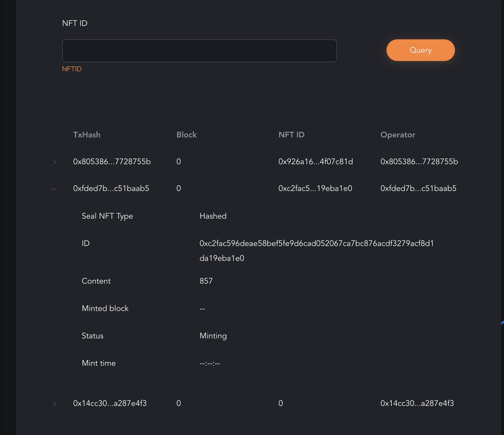
Task: Select NFT ID 0x926a16...4f07c81d
Action: pyautogui.click(x=316, y=162)
